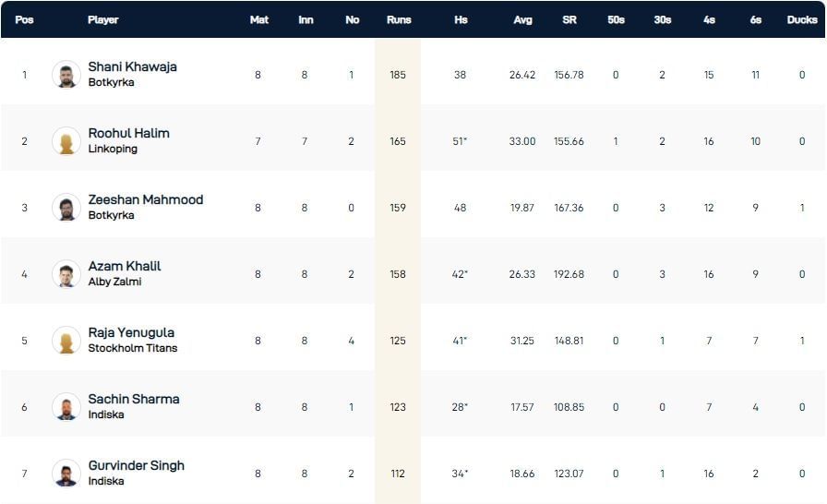This screenshot has height=504, width=827.
Task: Open Shani Khawaja player name link
Action: point(132,66)
